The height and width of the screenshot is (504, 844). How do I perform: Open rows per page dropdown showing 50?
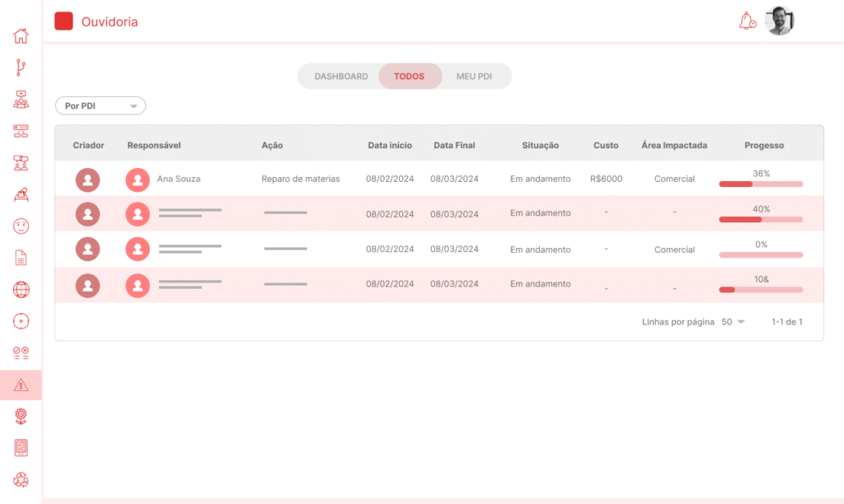point(733,322)
